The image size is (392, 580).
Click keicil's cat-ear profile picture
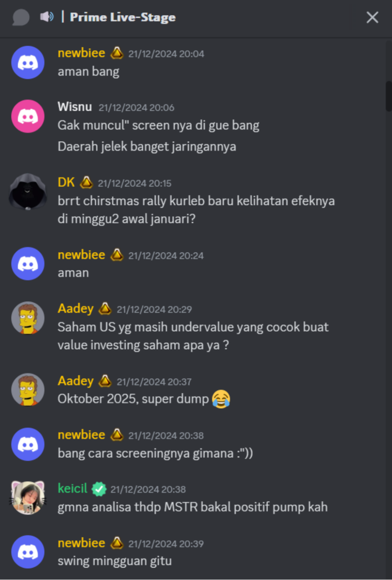coord(28,498)
